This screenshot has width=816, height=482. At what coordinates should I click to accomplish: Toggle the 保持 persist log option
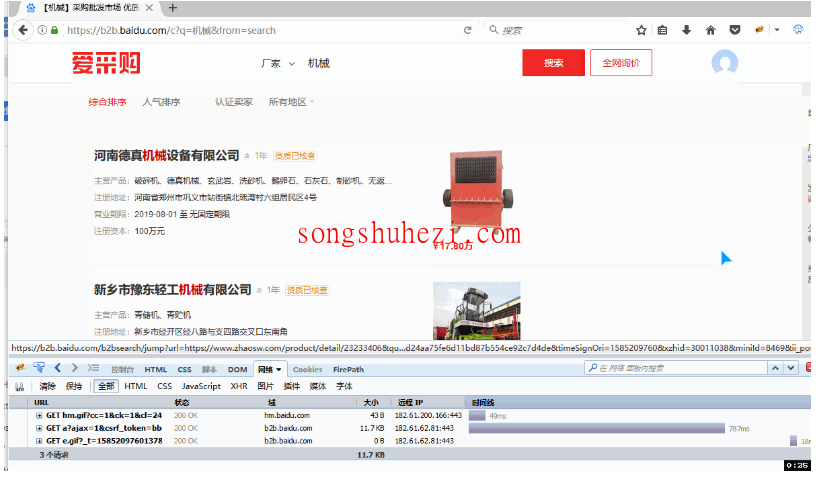[x=74, y=386]
